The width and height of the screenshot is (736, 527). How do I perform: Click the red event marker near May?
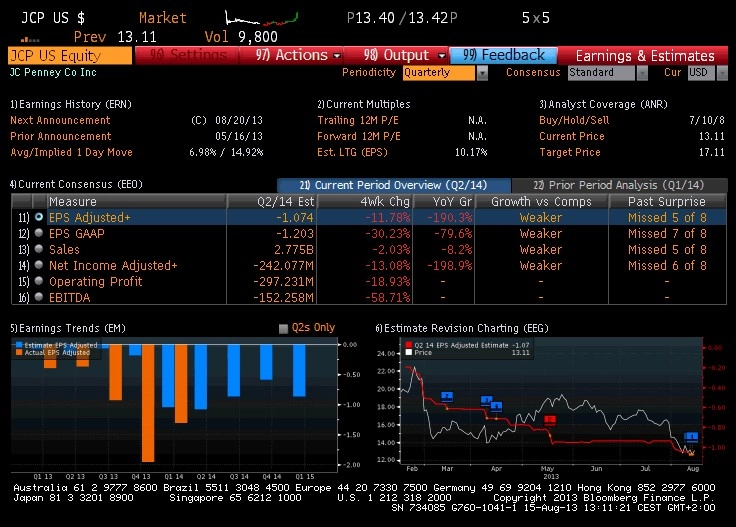[x=550, y=419]
